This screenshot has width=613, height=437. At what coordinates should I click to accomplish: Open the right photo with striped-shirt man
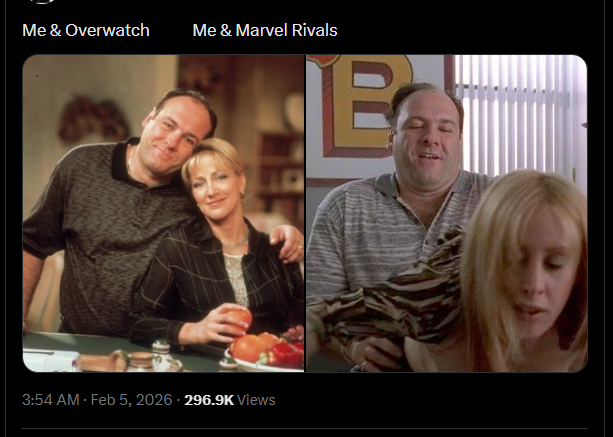click(x=446, y=213)
